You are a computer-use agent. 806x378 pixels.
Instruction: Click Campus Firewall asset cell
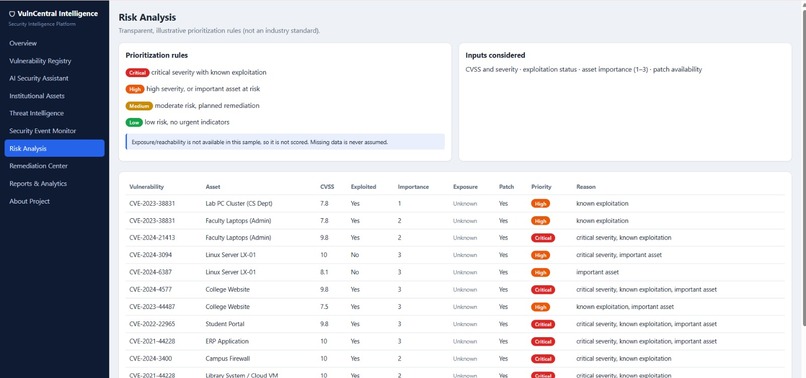tap(228, 358)
